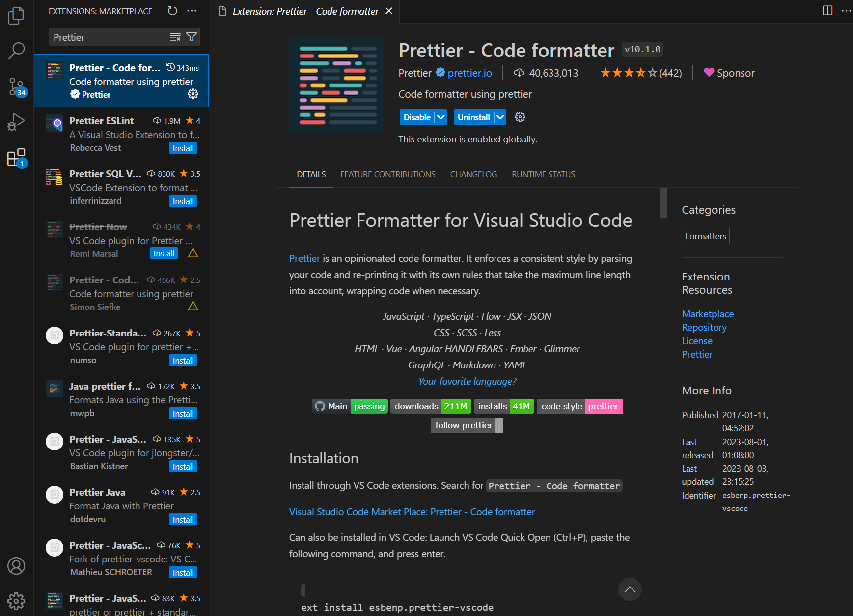Open the Marketplace resource link

pos(708,314)
